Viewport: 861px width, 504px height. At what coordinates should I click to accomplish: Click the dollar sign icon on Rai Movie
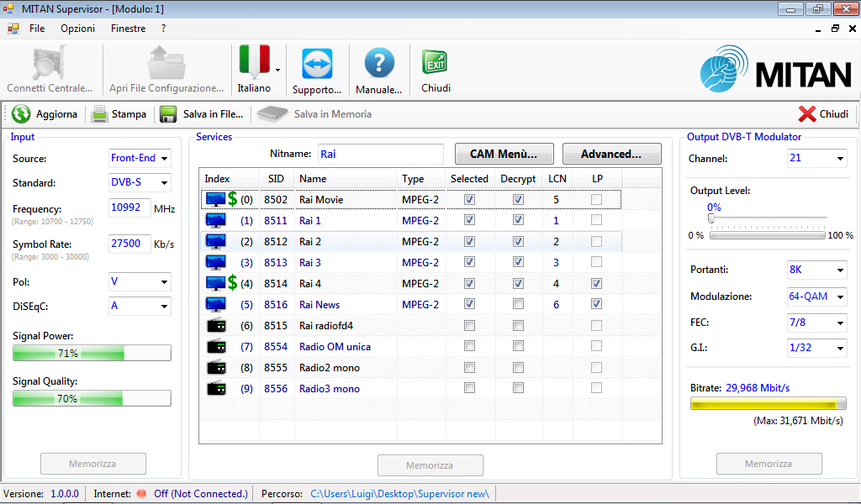[232, 199]
